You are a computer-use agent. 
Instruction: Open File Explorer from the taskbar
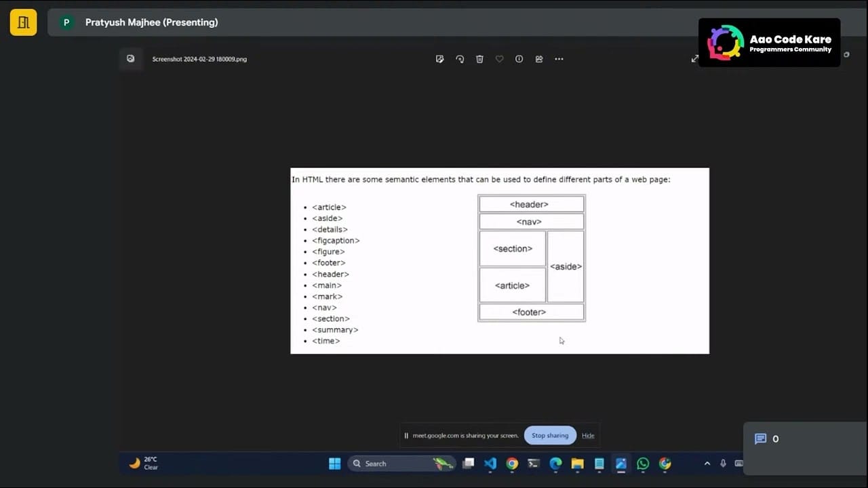(577, 464)
